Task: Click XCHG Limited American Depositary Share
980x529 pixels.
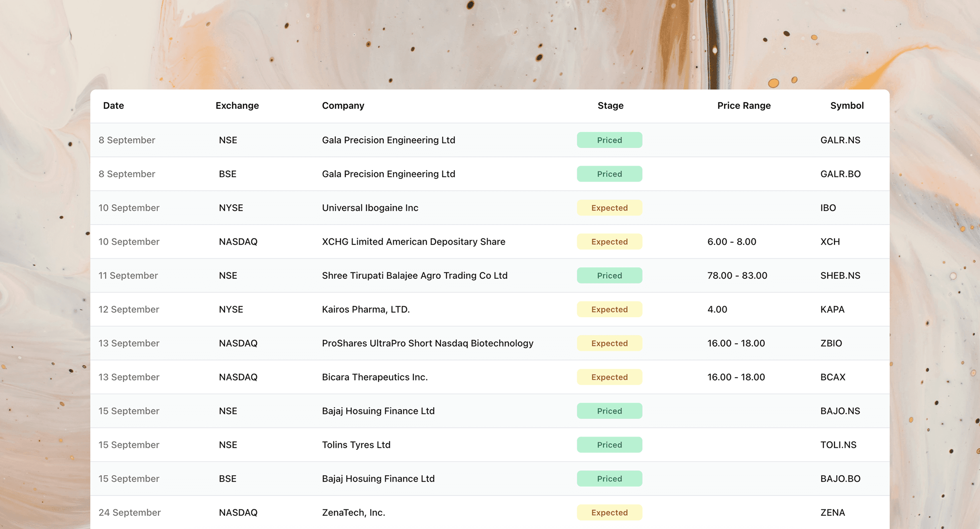Action: pyautogui.click(x=413, y=242)
